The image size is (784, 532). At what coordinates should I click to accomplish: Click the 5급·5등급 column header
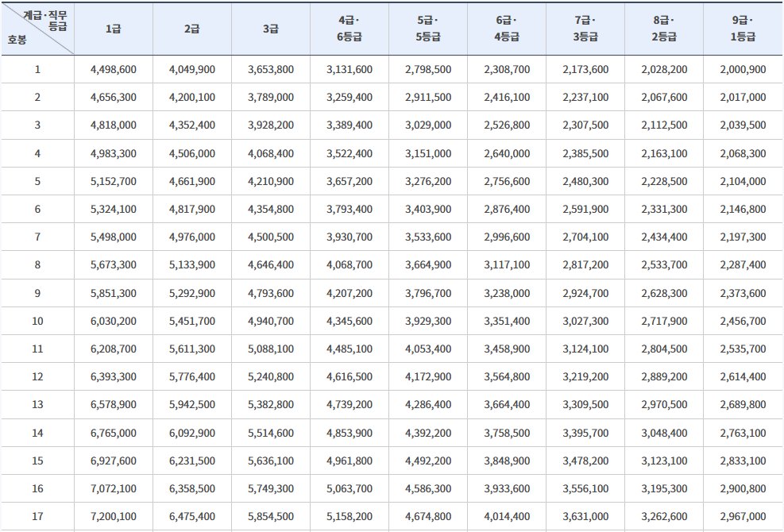click(428, 29)
